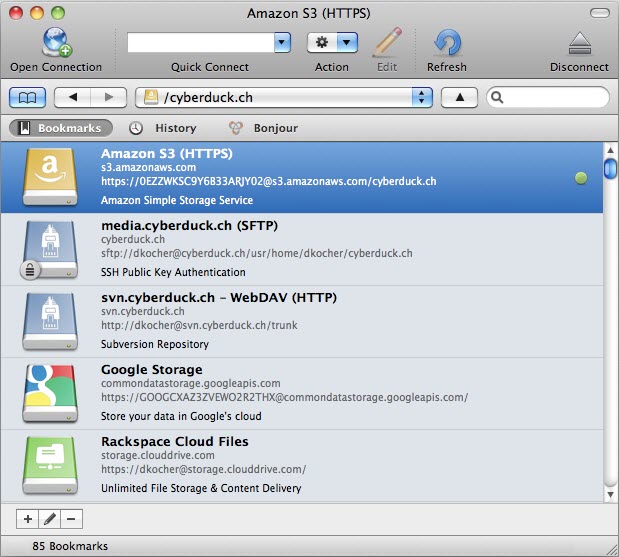
Task: Click "SSH Public Key Authentication" comment
Action: [173, 272]
